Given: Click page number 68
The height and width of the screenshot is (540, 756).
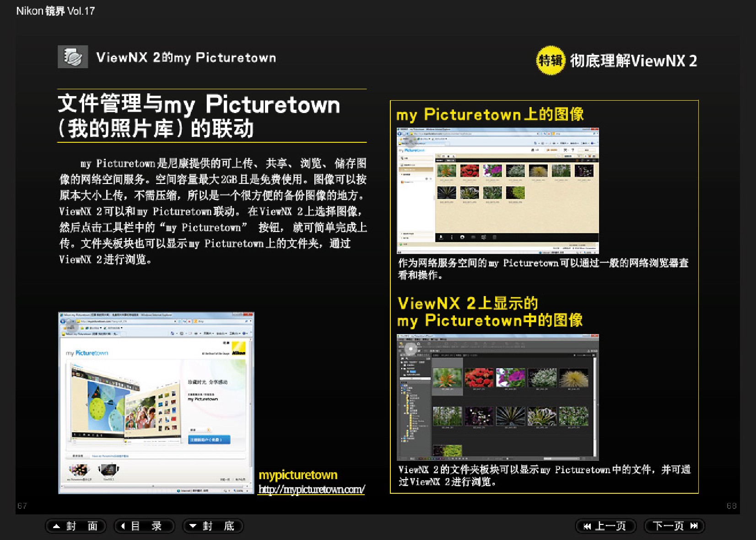Looking at the screenshot, I should pos(731,506).
